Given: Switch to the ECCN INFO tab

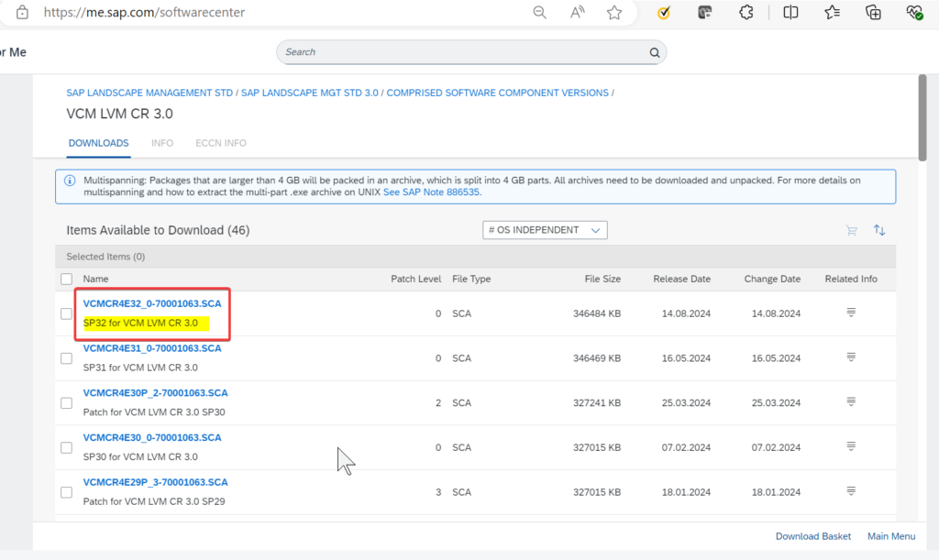Looking at the screenshot, I should click(x=221, y=143).
